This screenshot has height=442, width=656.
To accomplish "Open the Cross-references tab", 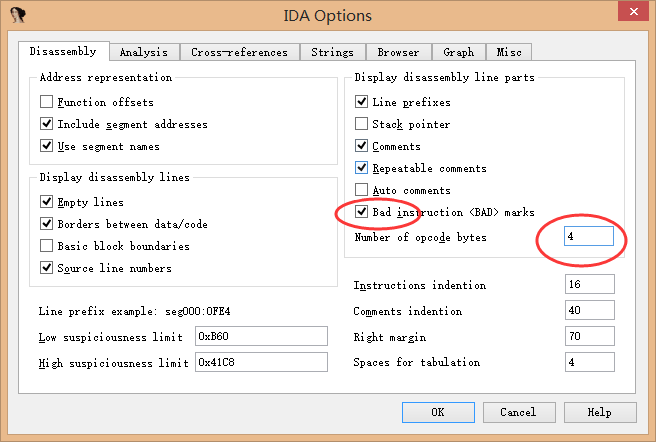I will point(241,52).
